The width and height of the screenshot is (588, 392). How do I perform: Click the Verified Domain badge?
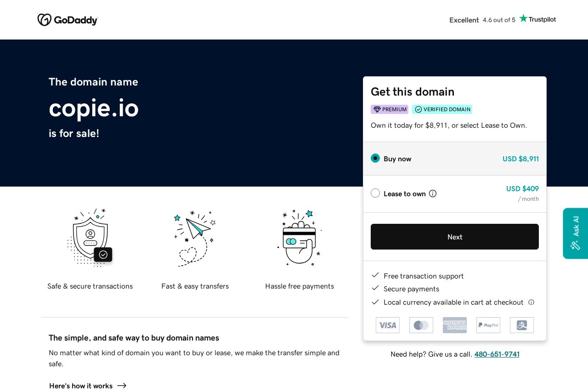tap(442, 109)
